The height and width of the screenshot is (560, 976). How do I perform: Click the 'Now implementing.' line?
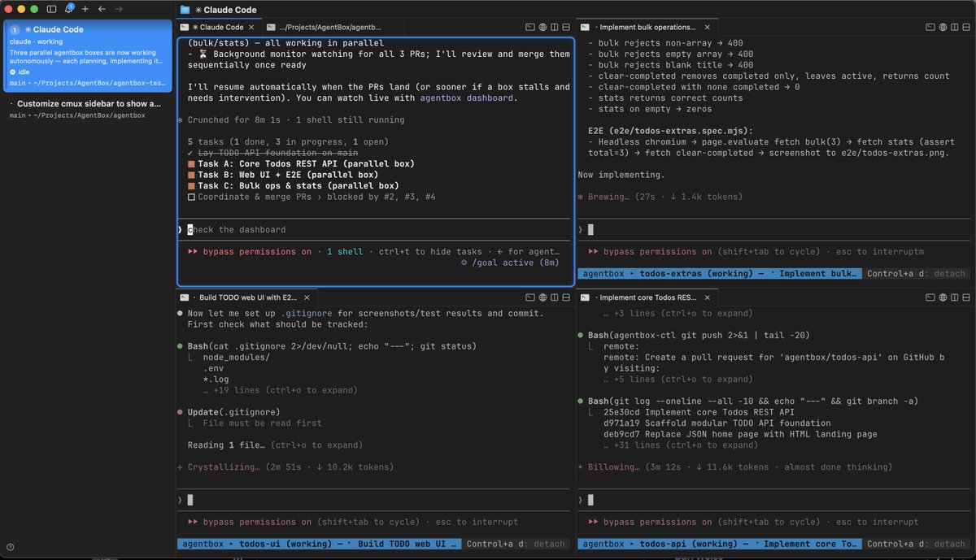[623, 175]
